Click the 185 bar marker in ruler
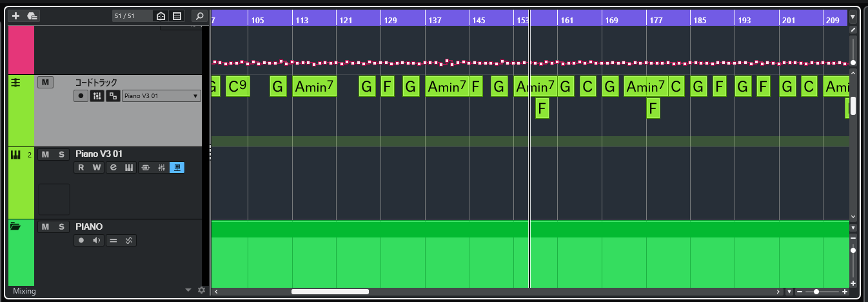 click(700, 20)
